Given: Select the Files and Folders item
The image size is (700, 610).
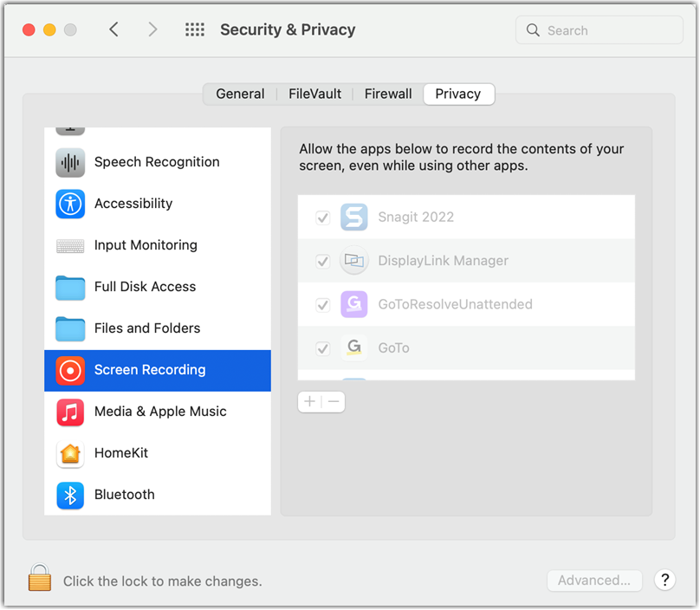Looking at the screenshot, I should coord(158,328).
